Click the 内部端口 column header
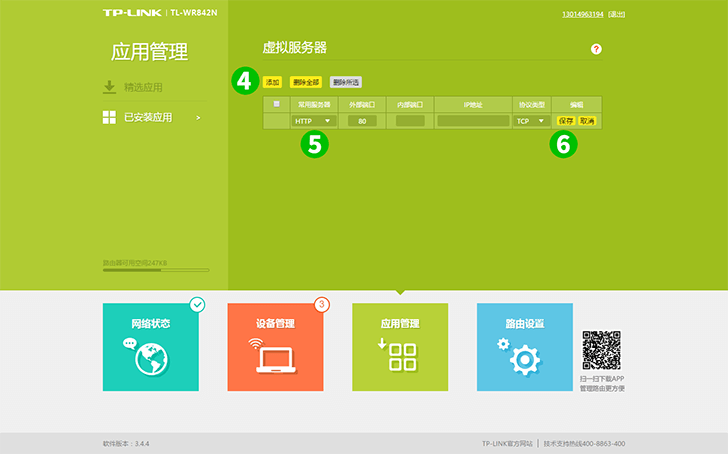 (x=410, y=105)
